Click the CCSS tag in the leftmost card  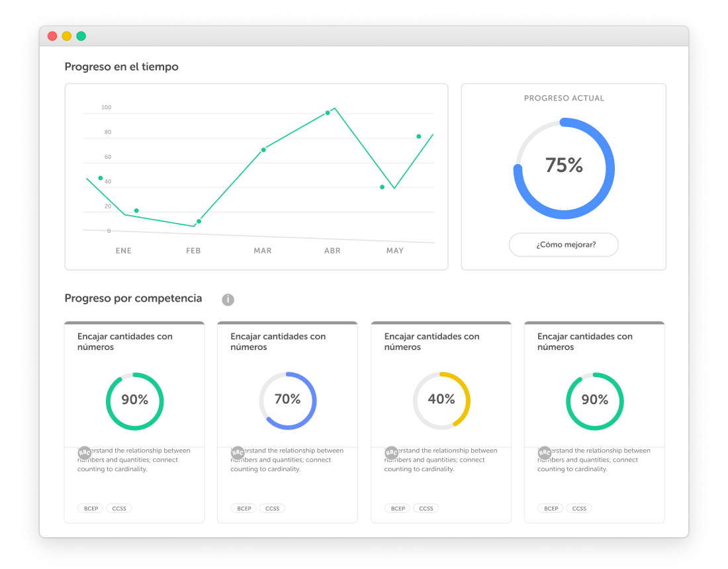click(x=119, y=508)
